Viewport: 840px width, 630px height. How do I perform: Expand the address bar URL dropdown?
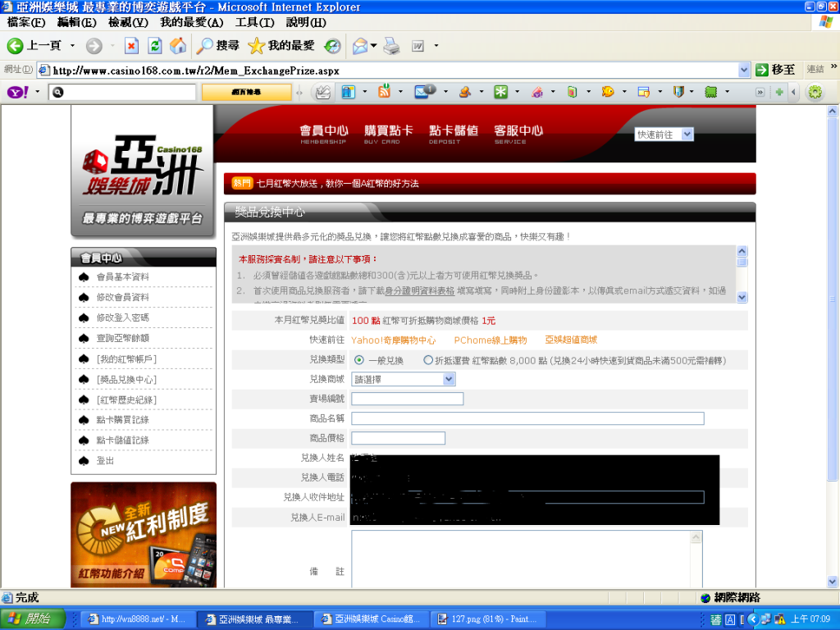[x=744, y=70]
